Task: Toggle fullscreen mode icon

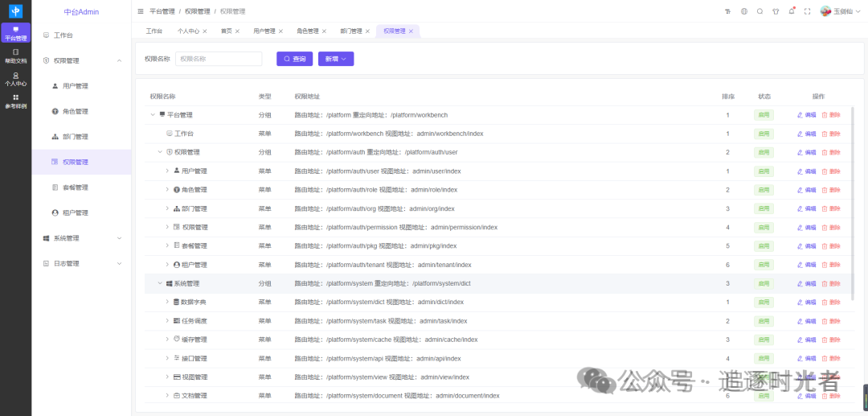Action: [807, 11]
